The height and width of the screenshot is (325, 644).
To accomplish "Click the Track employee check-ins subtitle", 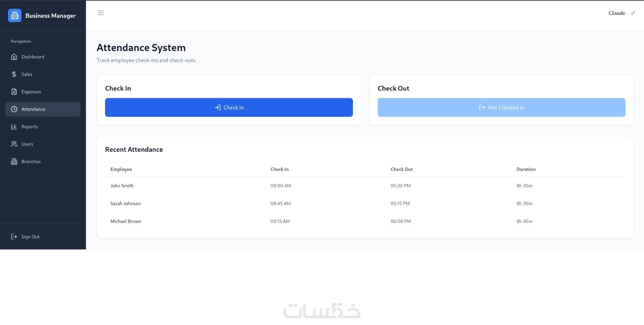I will pyautogui.click(x=146, y=60).
